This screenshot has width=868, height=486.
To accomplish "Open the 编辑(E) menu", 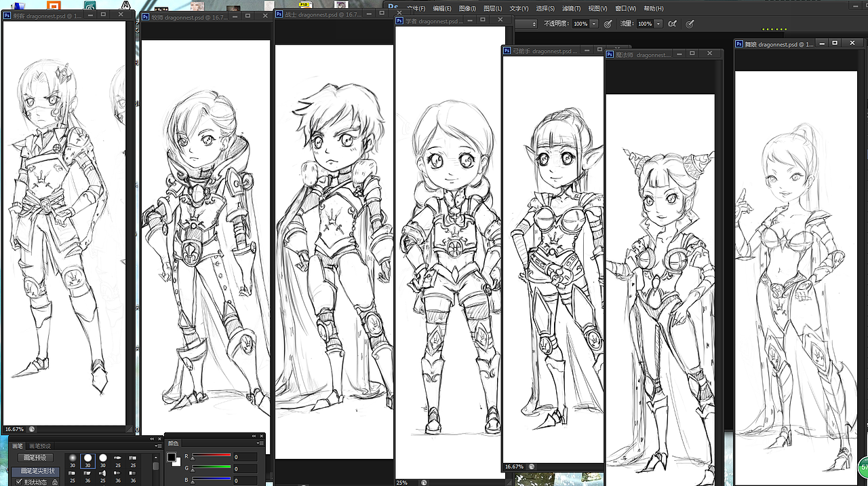I will click(442, 8).
